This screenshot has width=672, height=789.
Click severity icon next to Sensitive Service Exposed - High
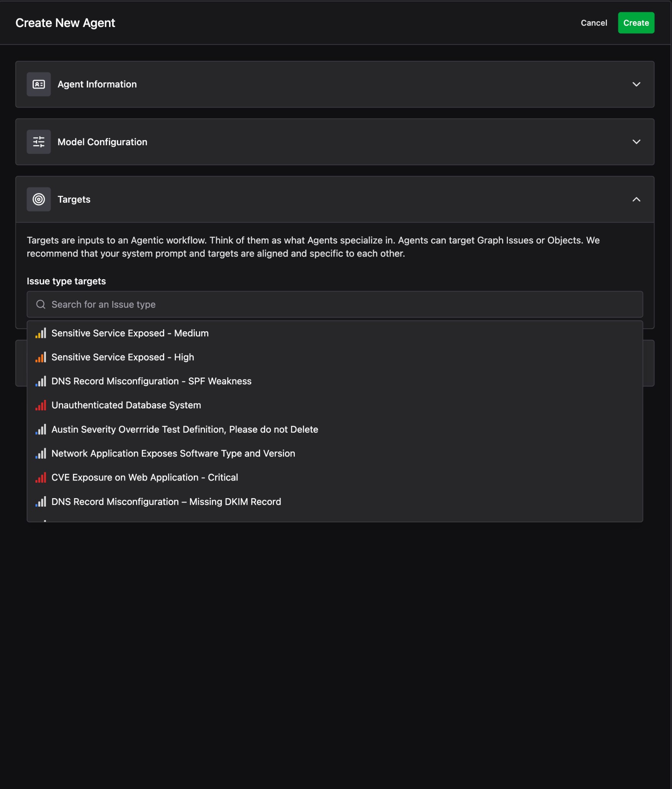pos(41,358)
